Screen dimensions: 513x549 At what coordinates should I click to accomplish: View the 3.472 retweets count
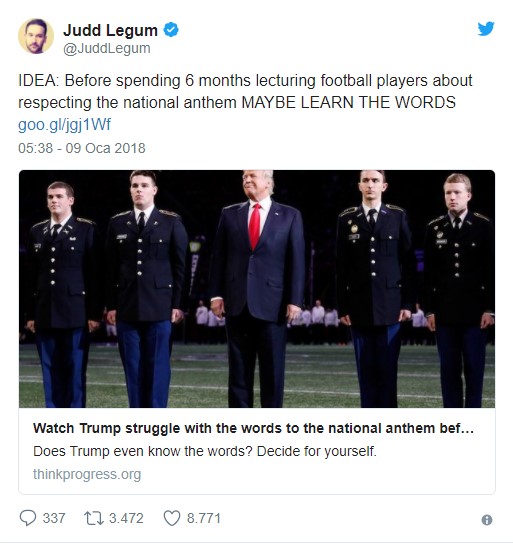(126, 518)
